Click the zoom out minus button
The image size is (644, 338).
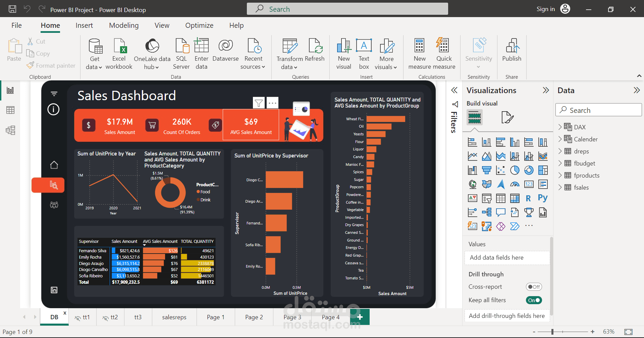534,332
